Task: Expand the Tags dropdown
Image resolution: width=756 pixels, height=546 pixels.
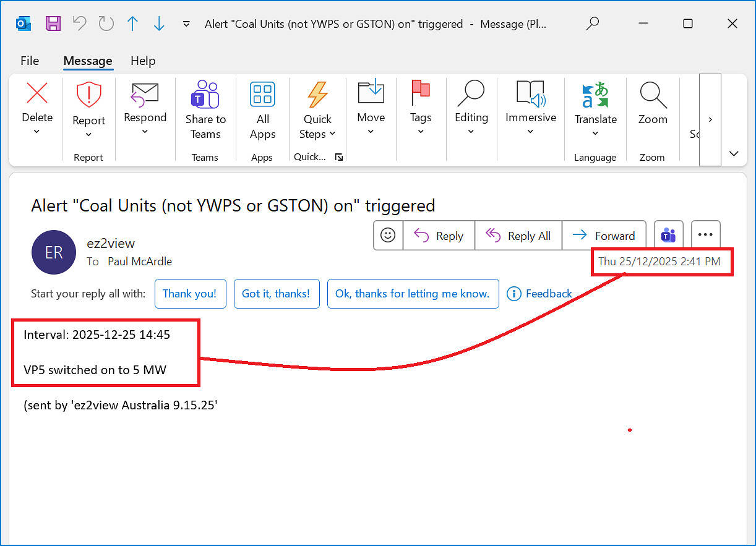Action: 421,132
